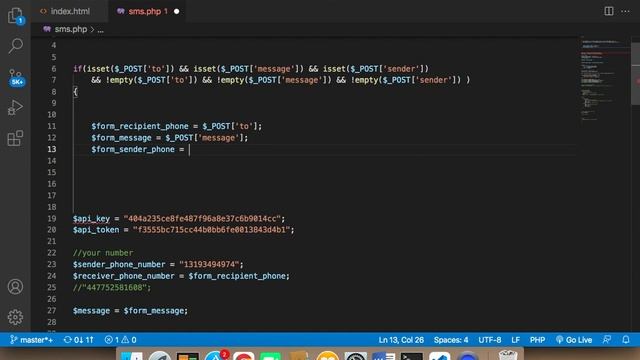
Task: Show problems: 1 error, 0 warnings
Action: pos(120,340)
